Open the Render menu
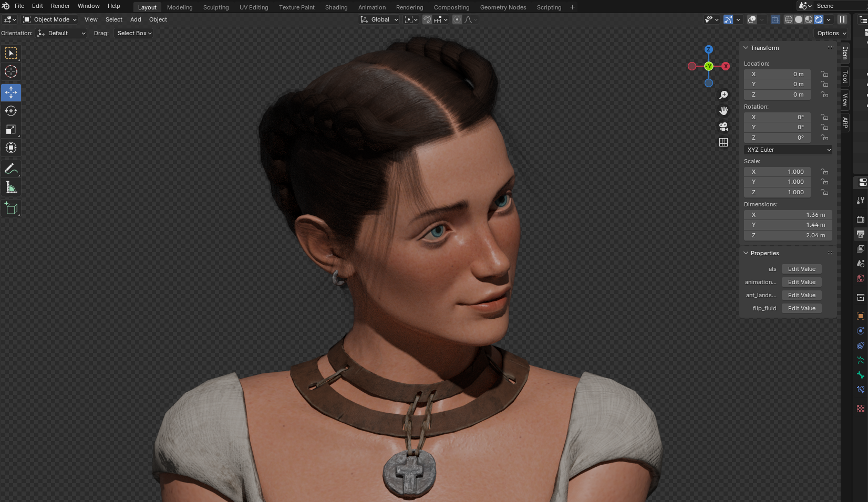Image resolution: width=868 pixels, height=502 pixels. pyautogui.click(x=60, y=6)
